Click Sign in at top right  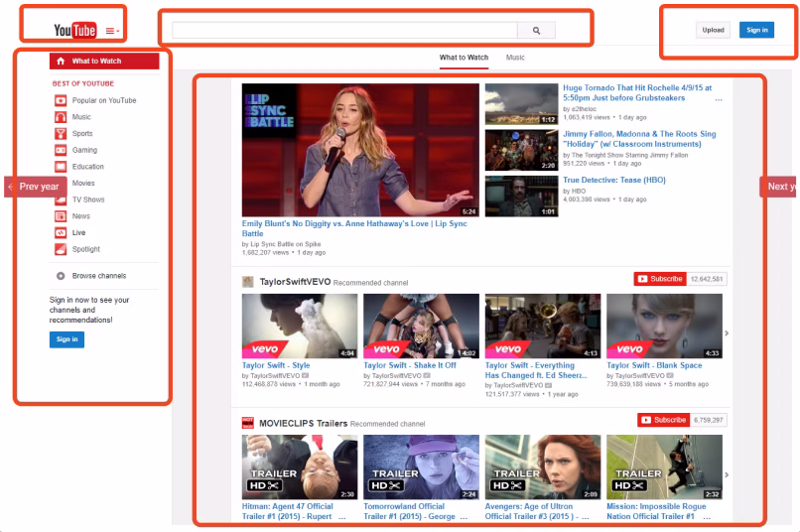[756, 30]
